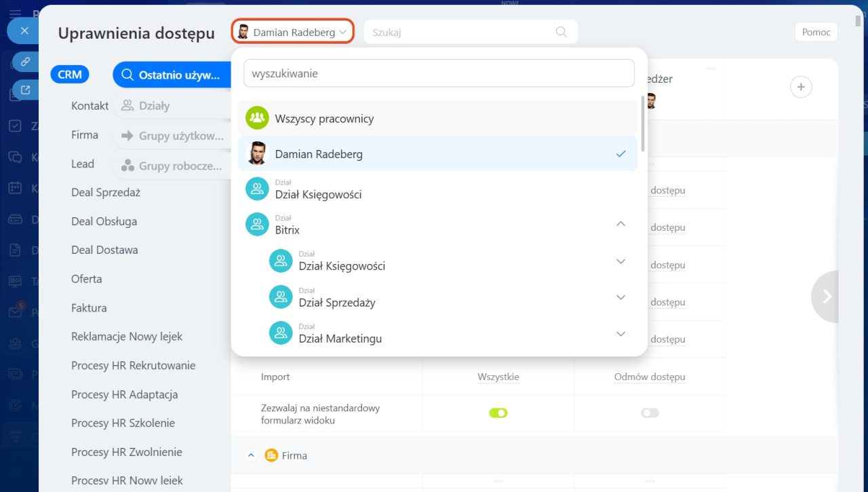Click the Pomoc button
The height and width of the screenshot is (492, 868).
(816, 32)
